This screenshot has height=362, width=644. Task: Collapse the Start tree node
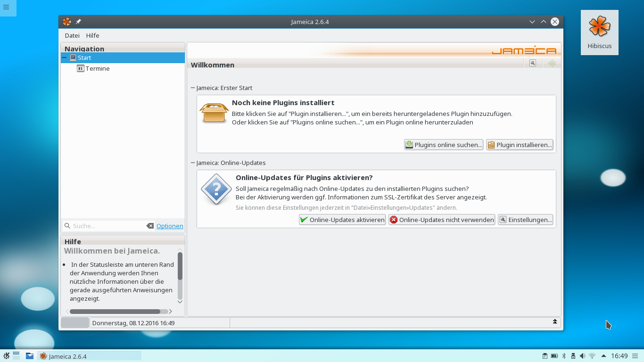65,58
